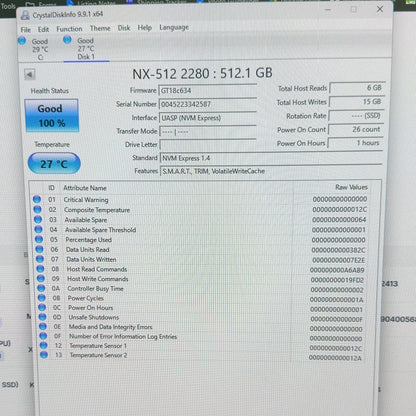Image resolution: width=416 pixels, height=416 pixels.
Task: Click the status dot for Data Units Read
Action: point(40,249)
